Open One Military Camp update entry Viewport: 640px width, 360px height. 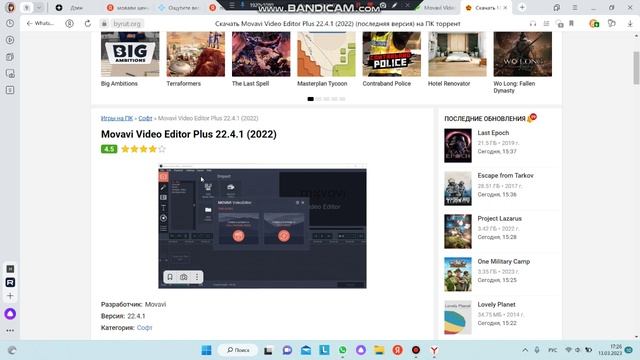click(x=500, y=274)
